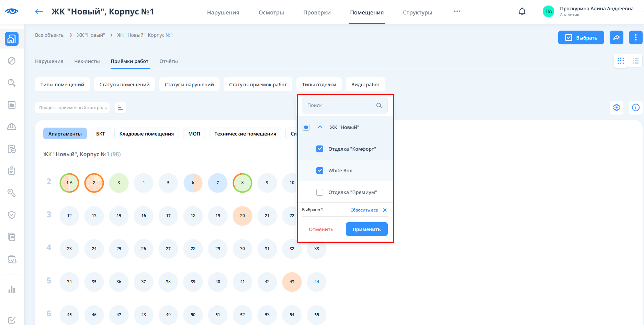
Task: Switch to list view layout
Action: [635, 61]
